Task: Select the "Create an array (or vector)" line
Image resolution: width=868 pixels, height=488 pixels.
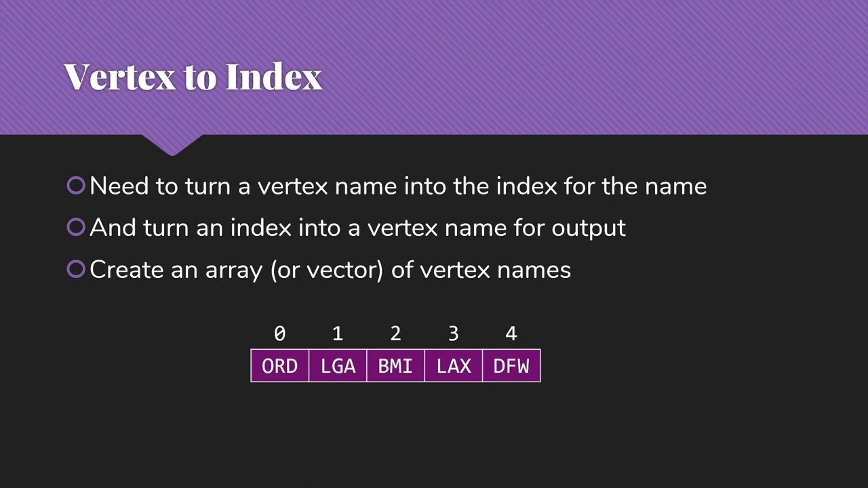Action: tap(330, 270)
